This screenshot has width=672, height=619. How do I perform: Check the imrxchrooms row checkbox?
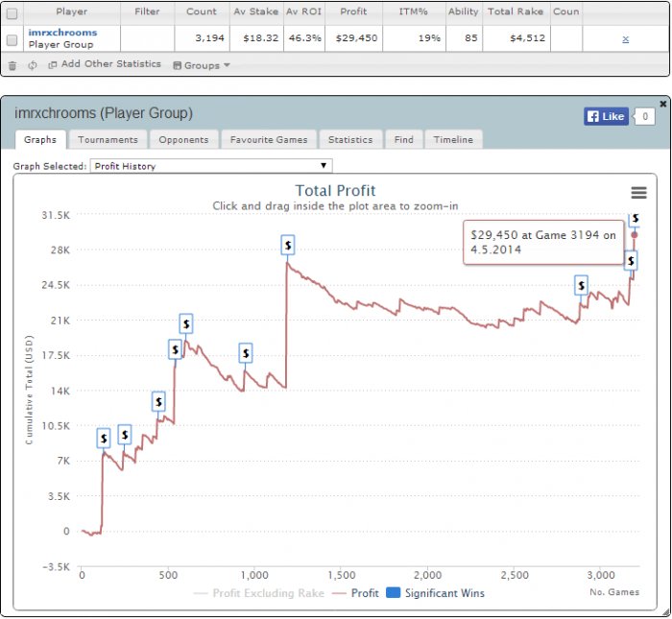12,40
